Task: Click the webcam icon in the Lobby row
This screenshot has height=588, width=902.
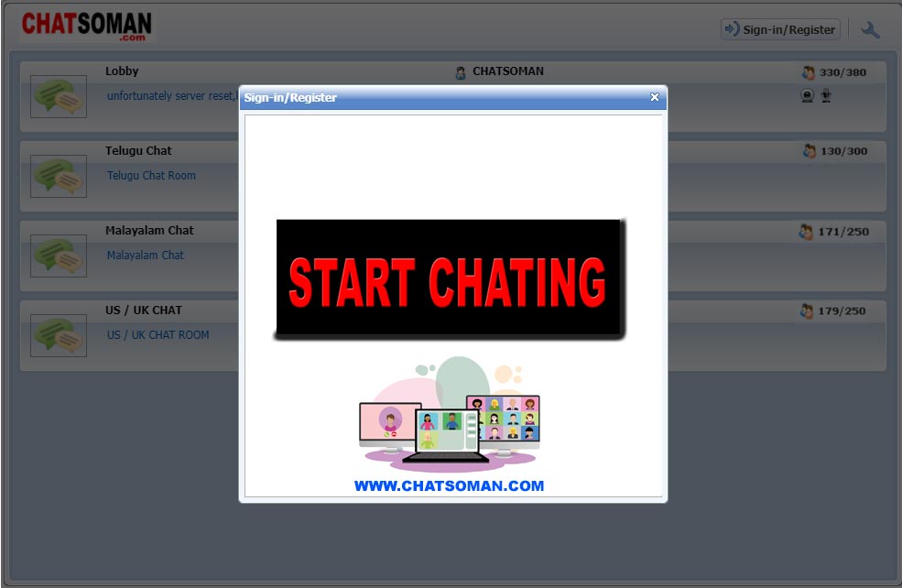Action: 807,95
